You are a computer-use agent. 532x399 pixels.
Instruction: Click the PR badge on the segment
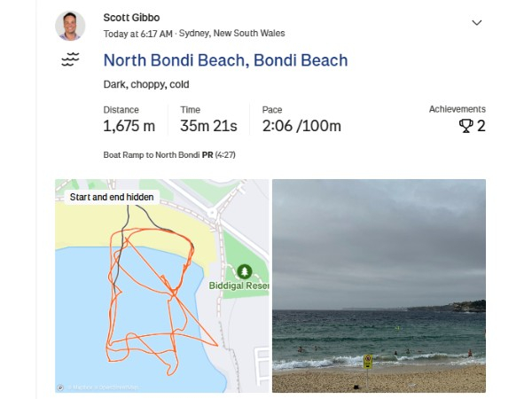point(207,154)
